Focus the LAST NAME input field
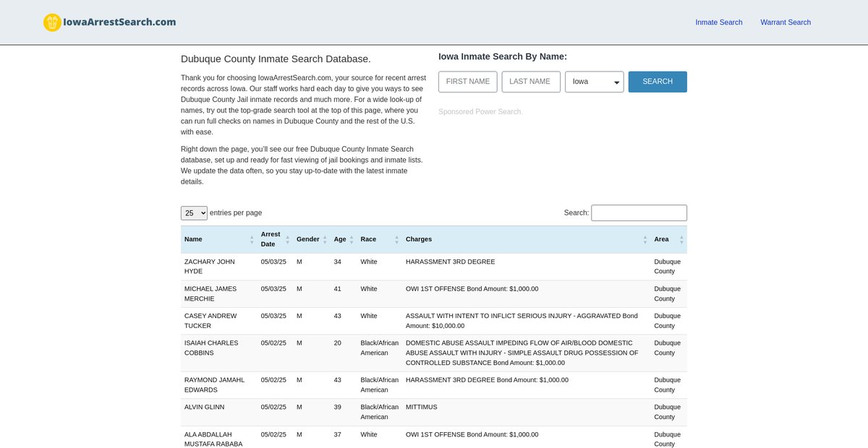The height and width of the screenshot is (448, 868). click(x=530, y=82)
